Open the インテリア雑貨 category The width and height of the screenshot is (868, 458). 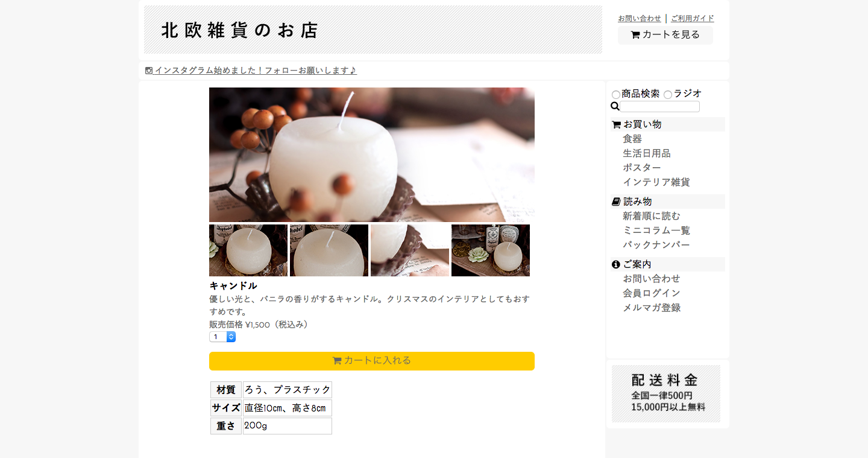pyautogui.click(x=656, y=182)
